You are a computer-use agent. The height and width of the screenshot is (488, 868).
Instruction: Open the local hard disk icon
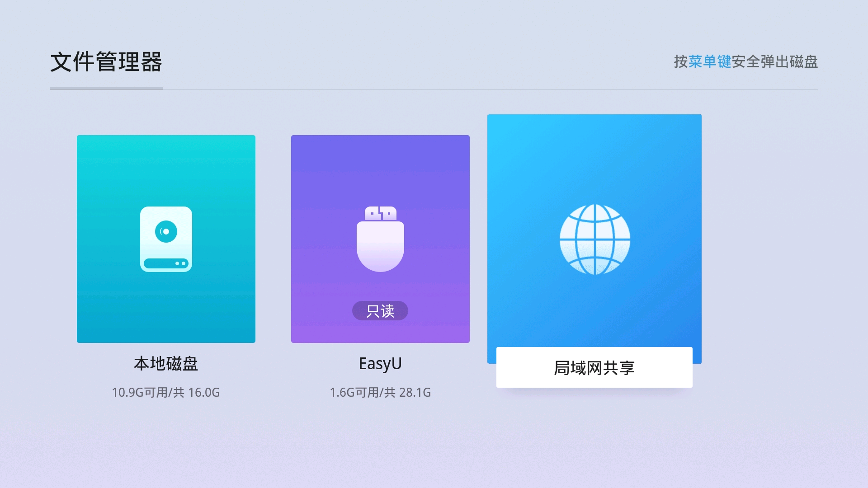(x=166, y=239)
